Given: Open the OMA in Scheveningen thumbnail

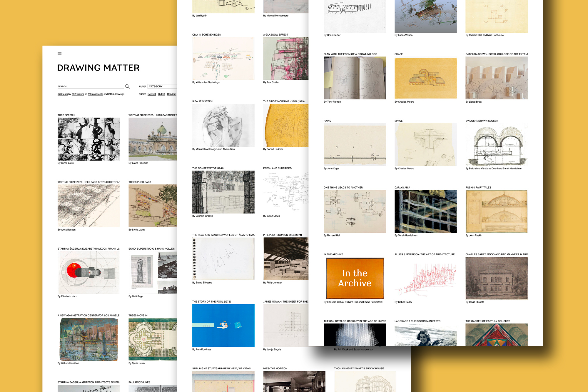Looking at the screenshot, I should 223,59.
